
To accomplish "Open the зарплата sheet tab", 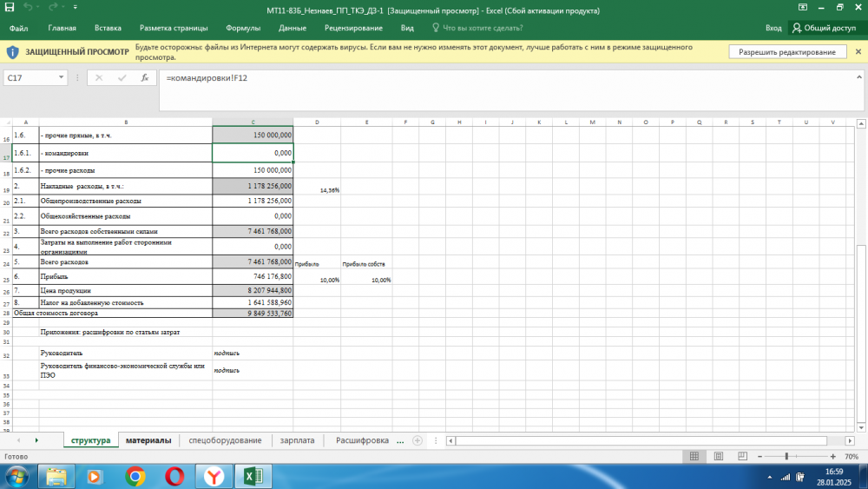I will point(297,440).
